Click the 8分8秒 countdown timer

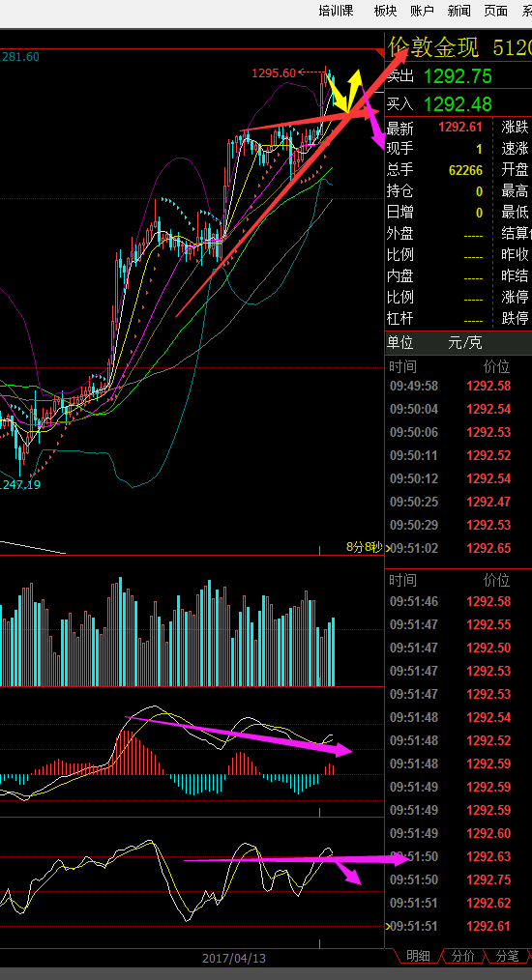point(365,547)
